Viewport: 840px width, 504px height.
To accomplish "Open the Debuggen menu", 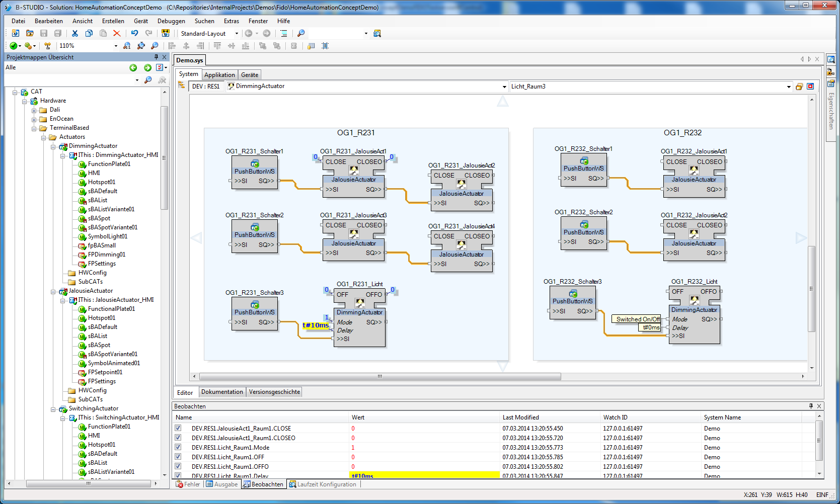I will [x=171, y=21].
